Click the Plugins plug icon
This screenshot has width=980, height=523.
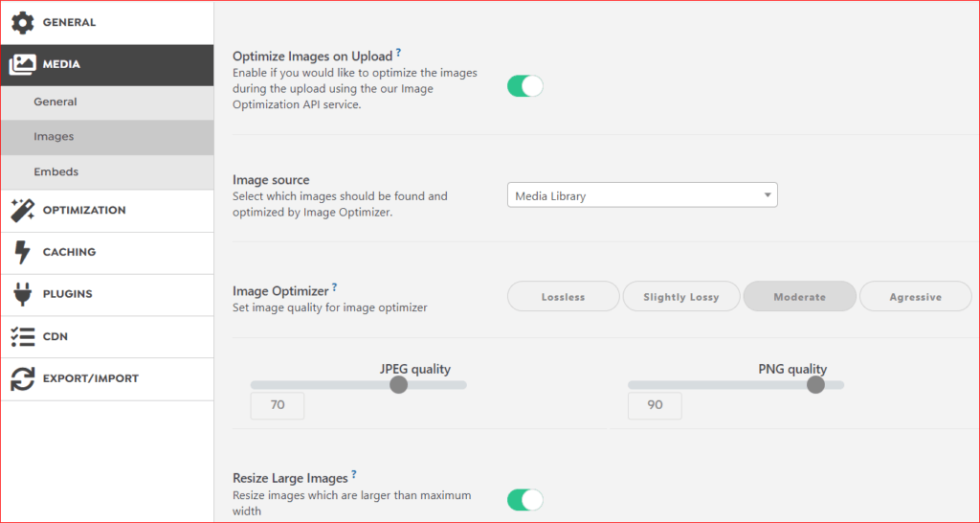coord(23,294)
